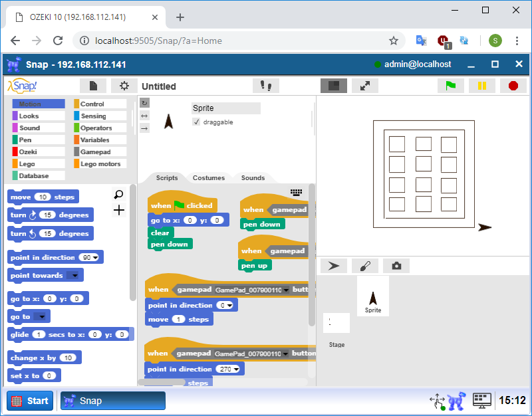The height and width of the screenshot is (416, 532).
Task: Click the move 10 steps block
Action: [x=43, y=197]
